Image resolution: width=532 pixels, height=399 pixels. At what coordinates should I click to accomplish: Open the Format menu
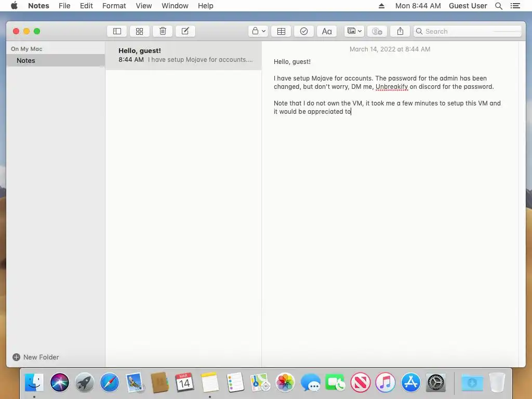point(114,6)
